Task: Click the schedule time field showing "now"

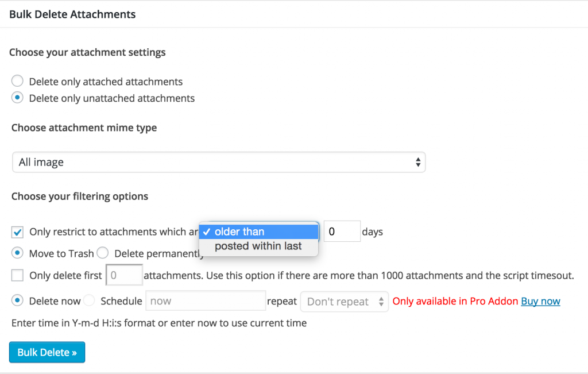Action: pyautogui.click(x=205, y=300)
